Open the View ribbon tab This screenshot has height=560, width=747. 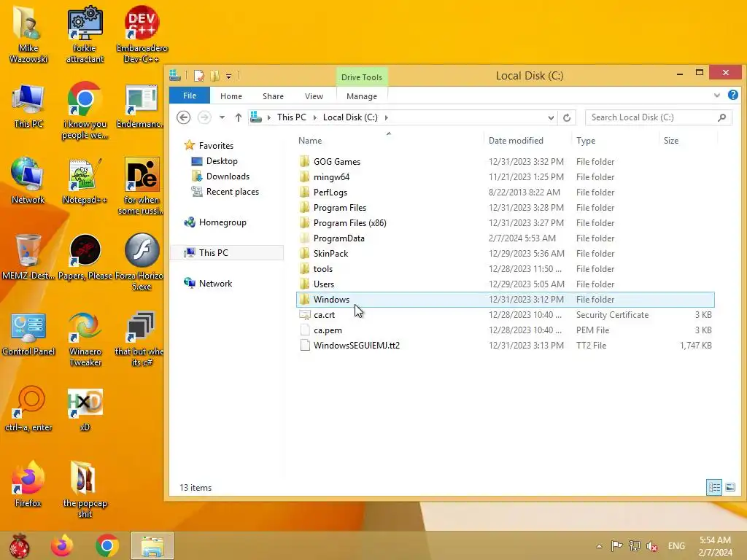314,96
